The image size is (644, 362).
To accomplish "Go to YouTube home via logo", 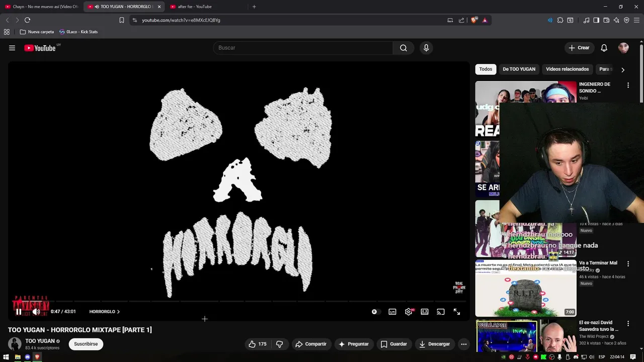I will 40,48.
